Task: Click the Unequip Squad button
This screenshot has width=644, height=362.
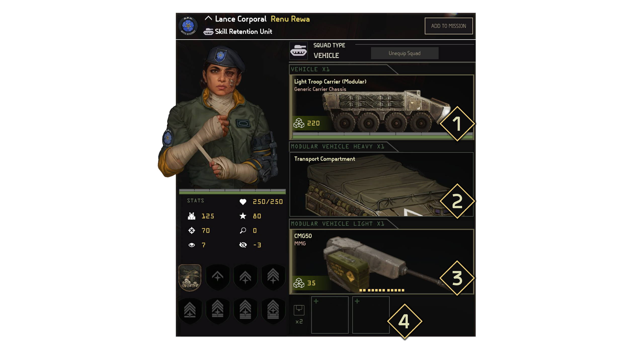Action: [x=405, y=53]
